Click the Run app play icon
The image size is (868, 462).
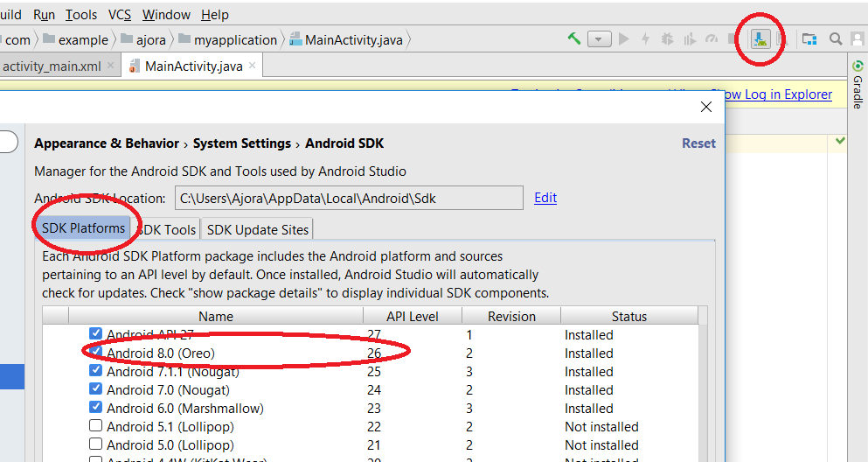(624, 38)
